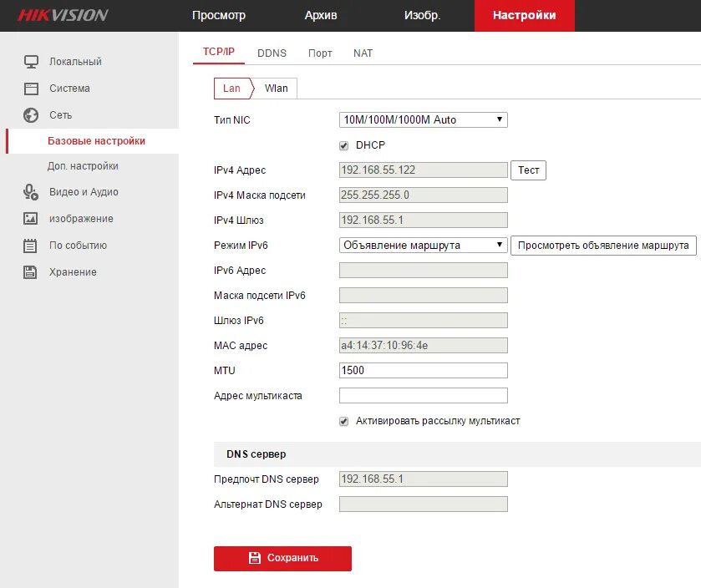Image resolution: width=701 pixels, height=588 pixels.
Task: Click the Хранение floppy disk icon
Action: click(x=30, y=272)
